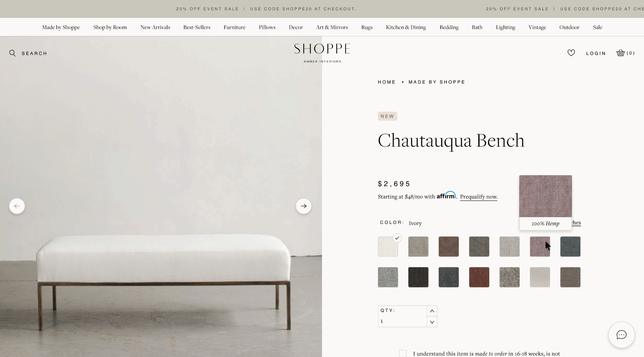
Task: Pick the teal blue fabric swatch
Action: point(570,247)
